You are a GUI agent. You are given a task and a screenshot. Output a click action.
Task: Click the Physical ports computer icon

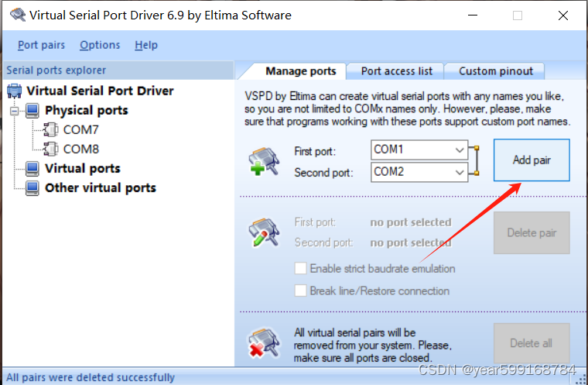pos(32,111)
